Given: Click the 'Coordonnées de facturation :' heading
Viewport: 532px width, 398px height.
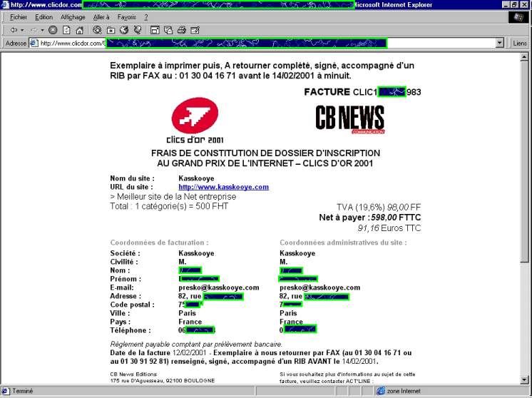Looking at the screenshot, I should tap(160, 243).
